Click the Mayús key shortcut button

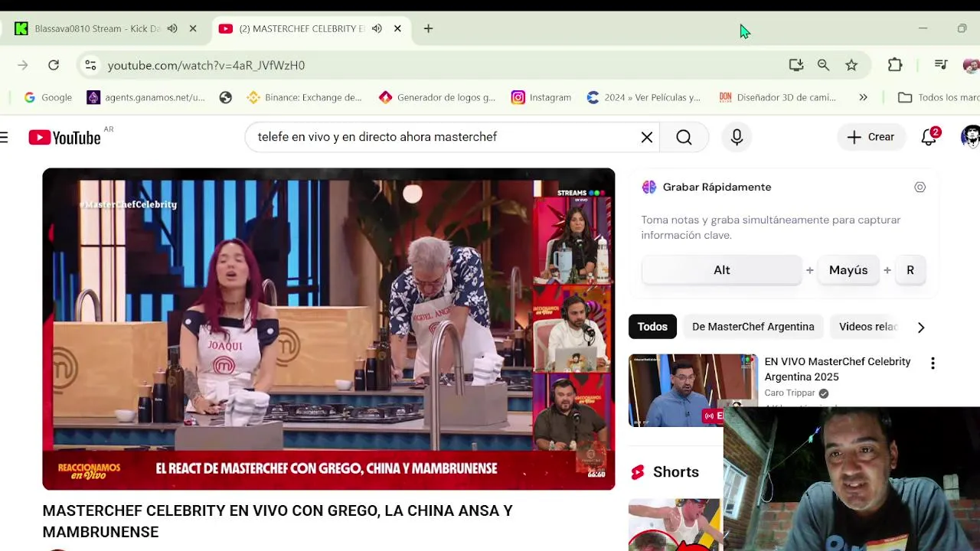click(848, 270)
